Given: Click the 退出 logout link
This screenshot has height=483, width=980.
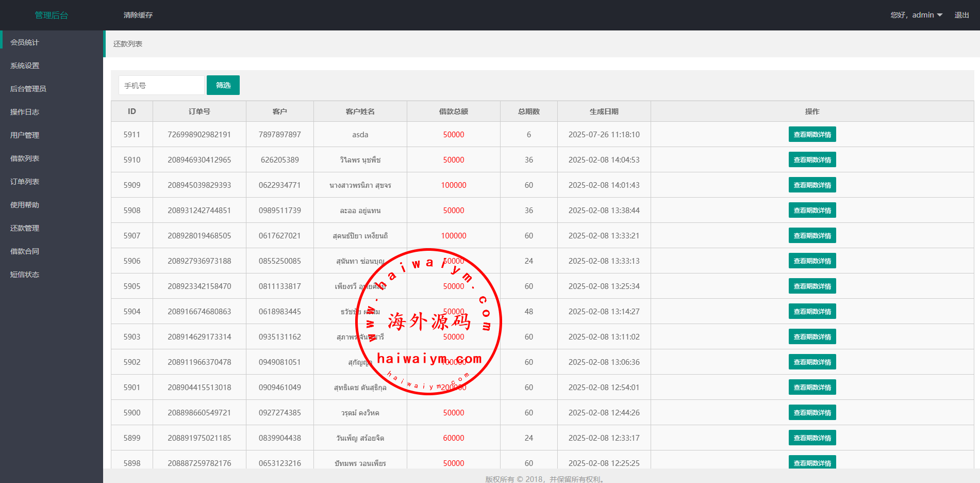Looking at the screenshot, I should (961, 15).
